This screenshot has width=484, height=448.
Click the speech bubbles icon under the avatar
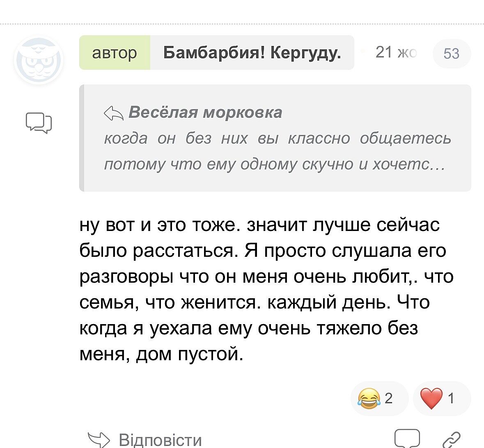[39, 123]
